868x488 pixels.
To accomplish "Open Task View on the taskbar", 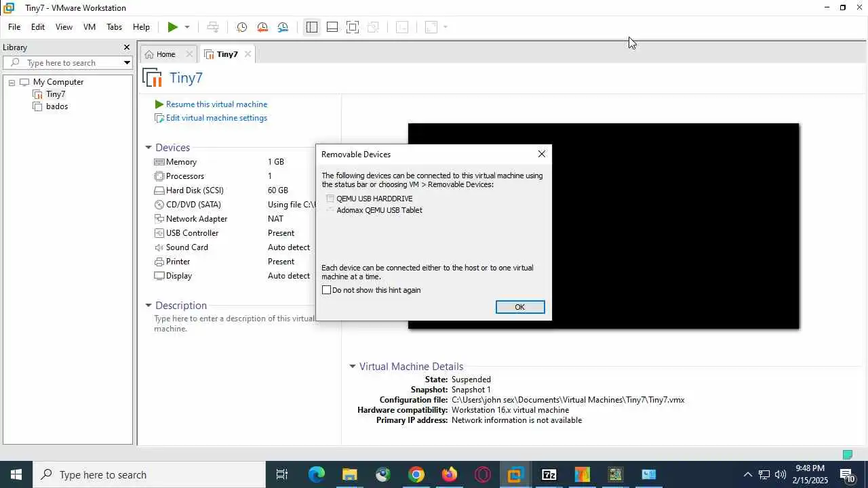I will coord(282,474).
